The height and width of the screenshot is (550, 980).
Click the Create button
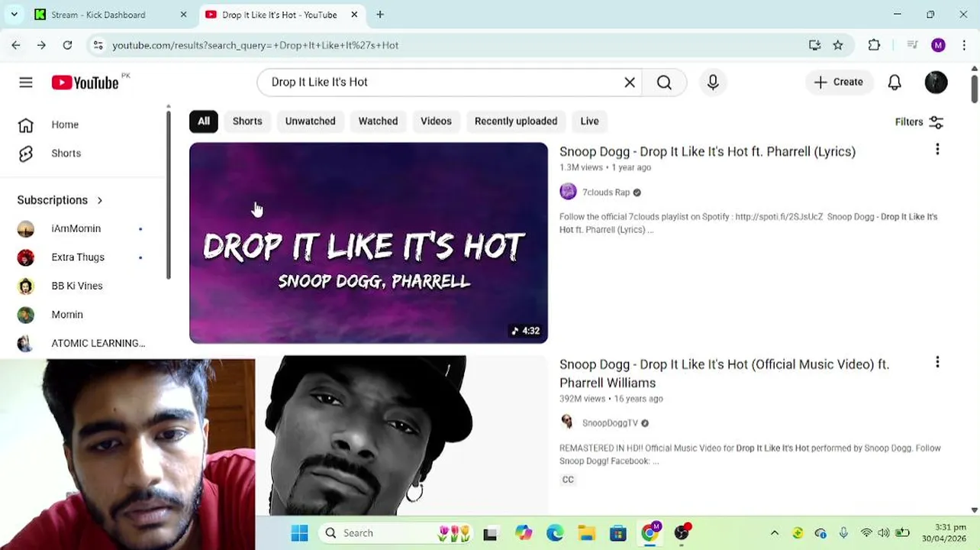coord(838,82)
